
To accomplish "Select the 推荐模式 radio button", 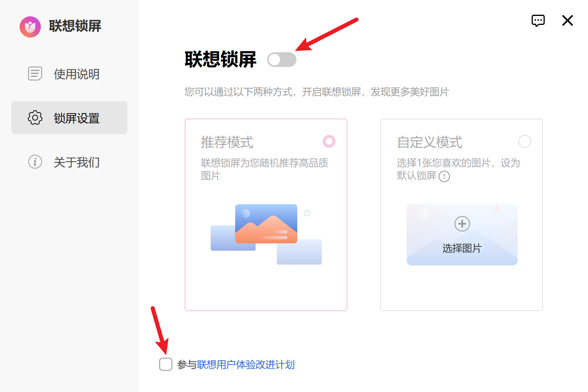I will [x=329, y=141].
